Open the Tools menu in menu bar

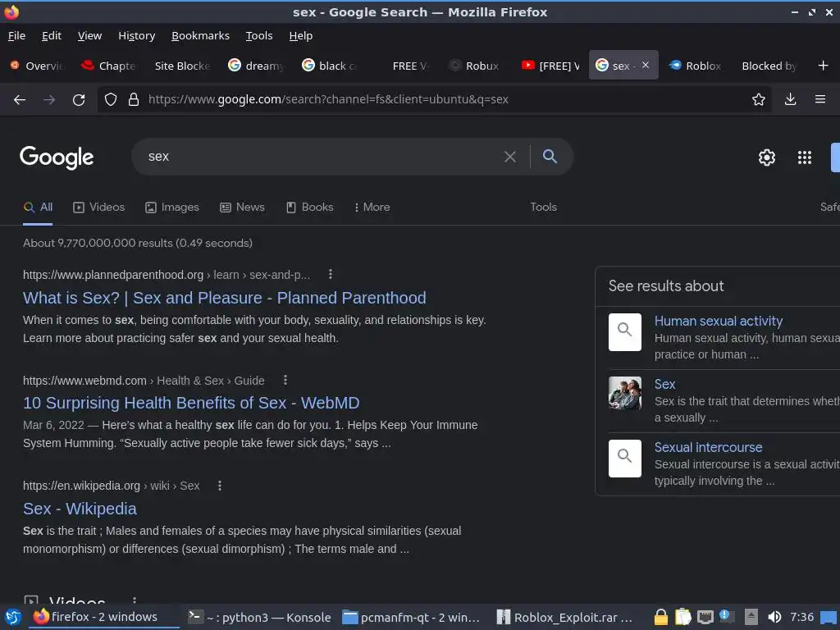point(258,36)
